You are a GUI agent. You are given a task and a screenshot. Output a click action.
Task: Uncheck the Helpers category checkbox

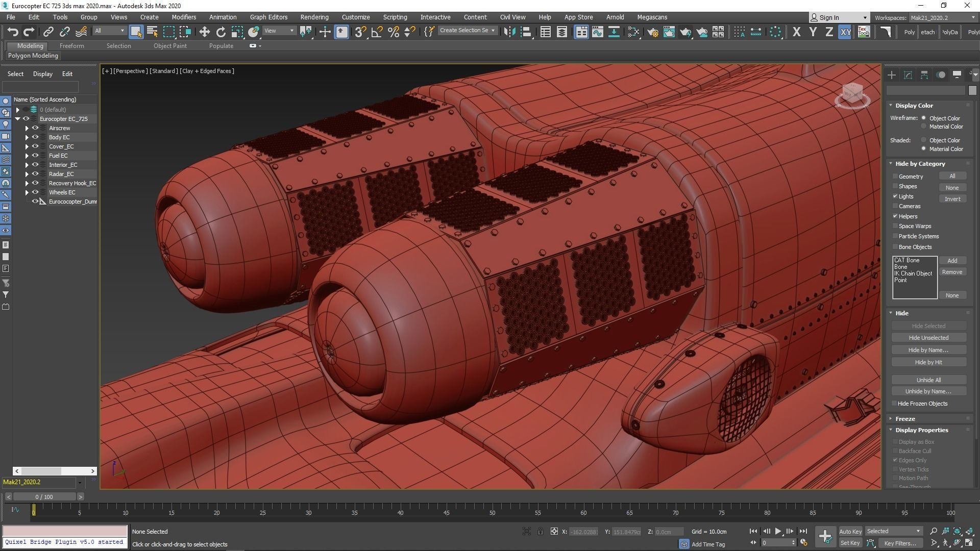pos(895,216)
